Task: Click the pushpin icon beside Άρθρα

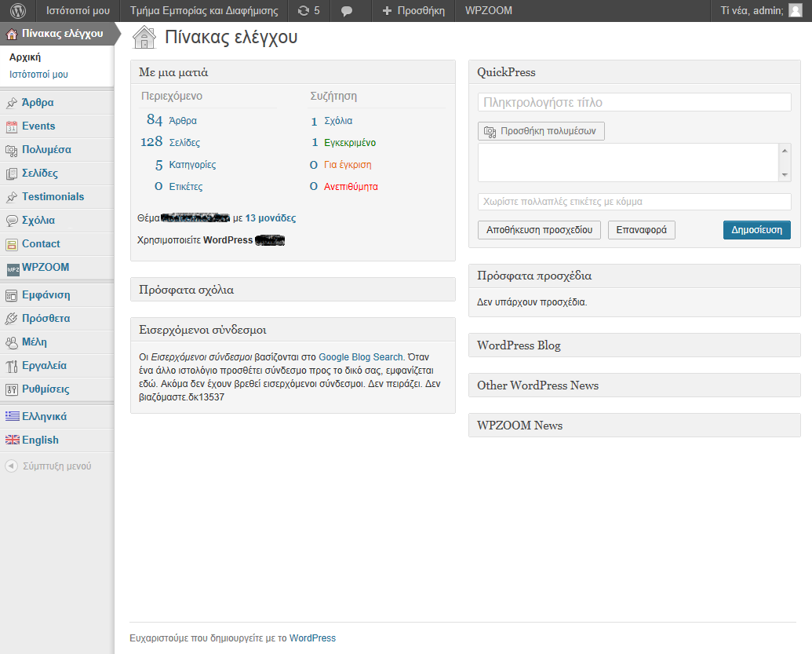Action: tap(12, 103)
